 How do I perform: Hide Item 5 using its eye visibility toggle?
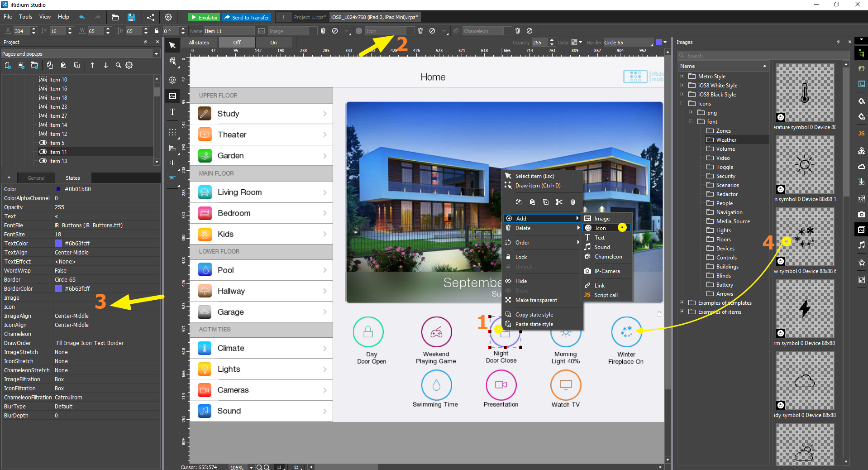coord(43,143)
